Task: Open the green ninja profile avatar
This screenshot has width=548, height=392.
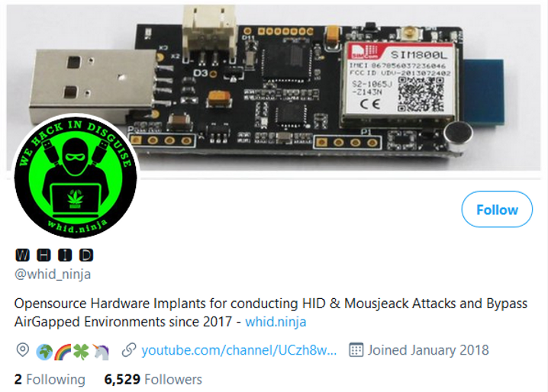Action: pos(76,176)
